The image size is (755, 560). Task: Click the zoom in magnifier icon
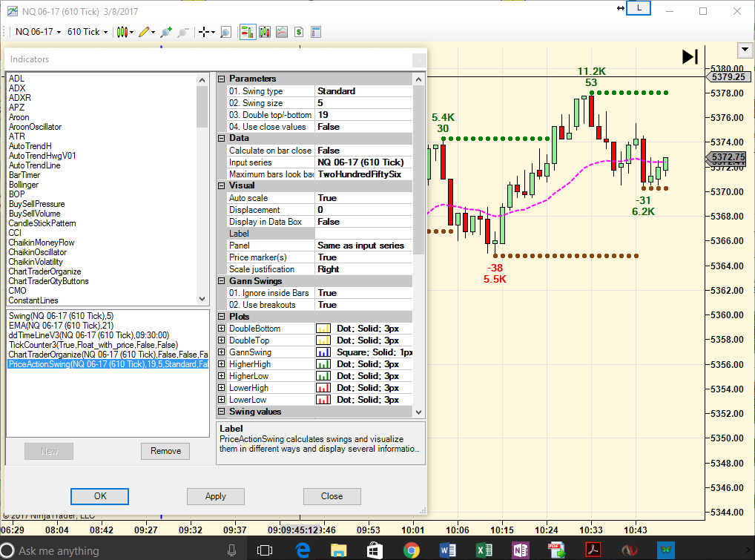pos(166,32)
